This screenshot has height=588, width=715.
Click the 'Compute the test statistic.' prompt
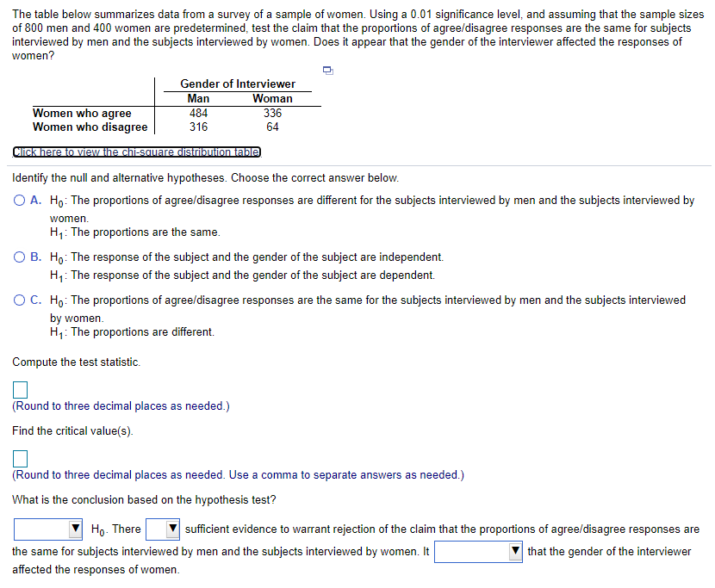77,362
